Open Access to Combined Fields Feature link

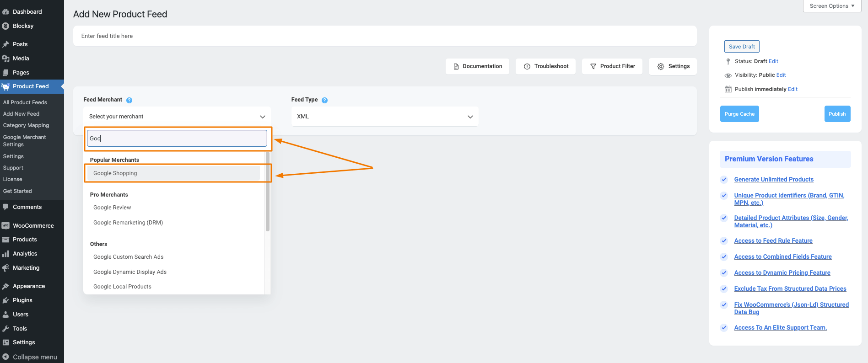click(783, 257)
